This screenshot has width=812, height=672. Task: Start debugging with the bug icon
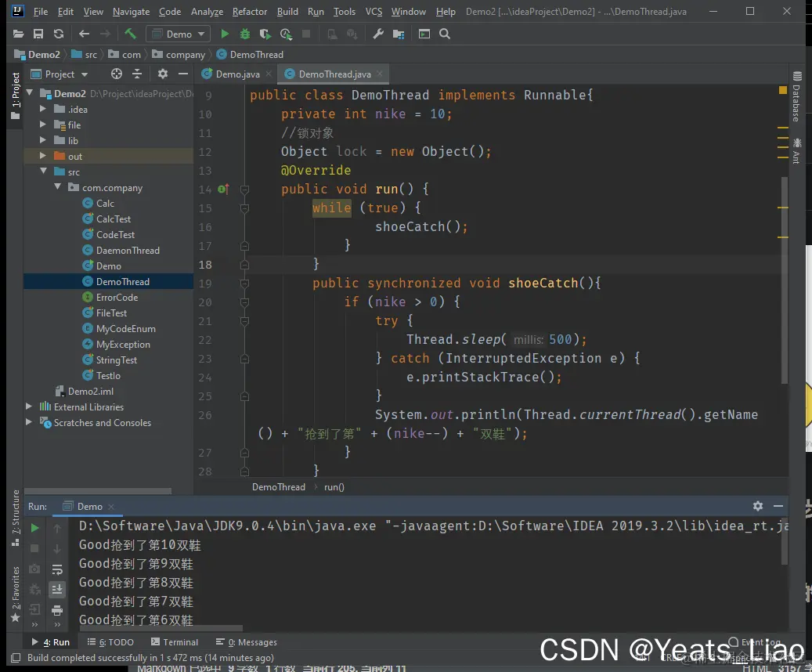pos(245,34)
